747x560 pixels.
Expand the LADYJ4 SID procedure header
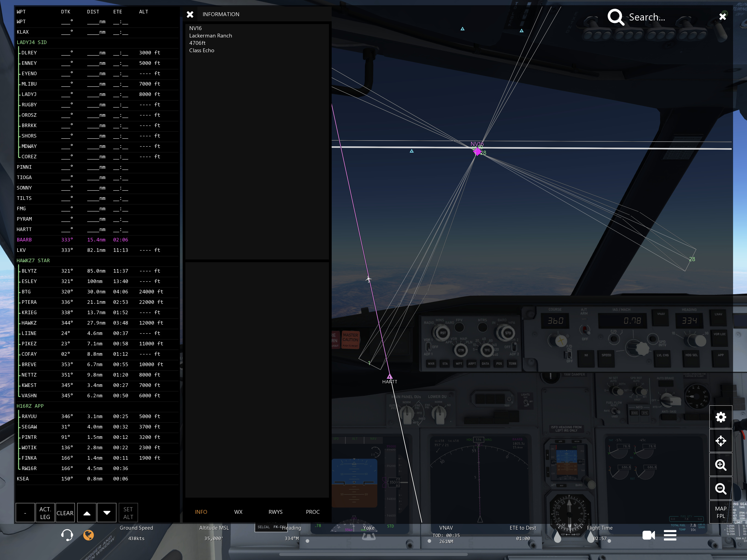pyautogui.click(x=32, y=42)
